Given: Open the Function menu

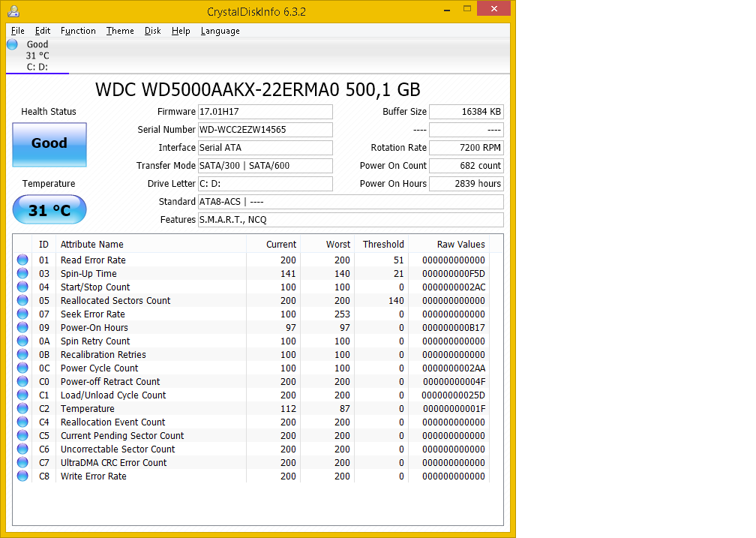Looking at the screenshot, I should coord(78,31).
